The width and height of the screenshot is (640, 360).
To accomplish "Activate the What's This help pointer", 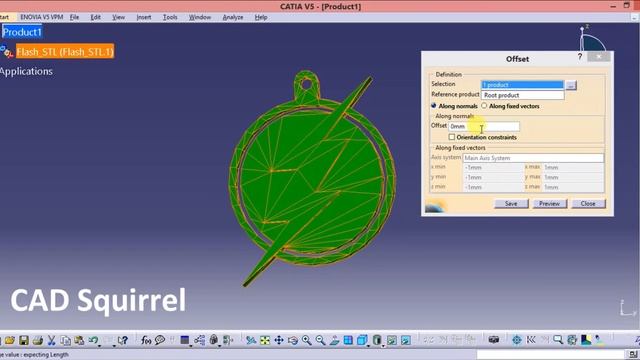I will tap(123, 340).
